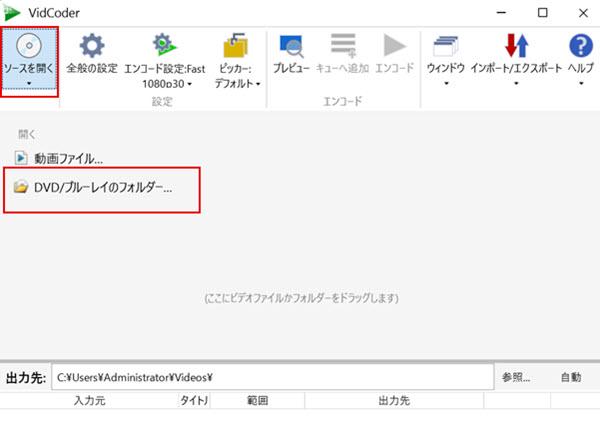Click the ピッカー folder icon
600x432 pixels.
click(235, 46)
